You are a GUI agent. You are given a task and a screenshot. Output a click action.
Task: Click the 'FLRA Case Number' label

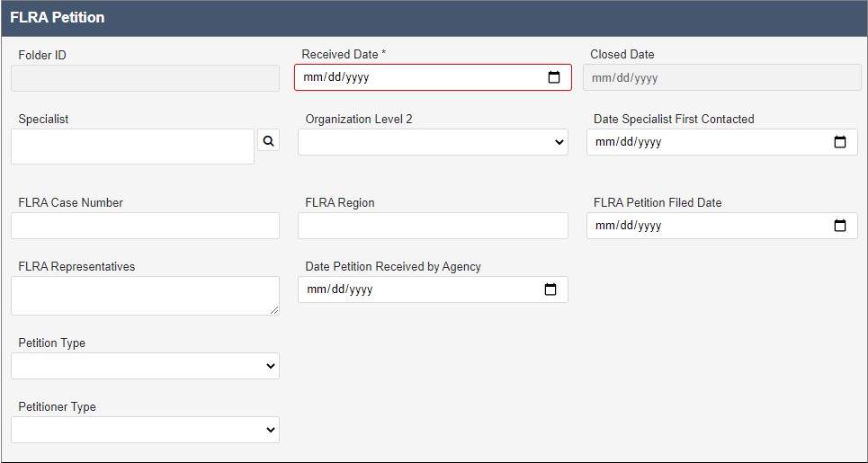[x=71, y=202]
